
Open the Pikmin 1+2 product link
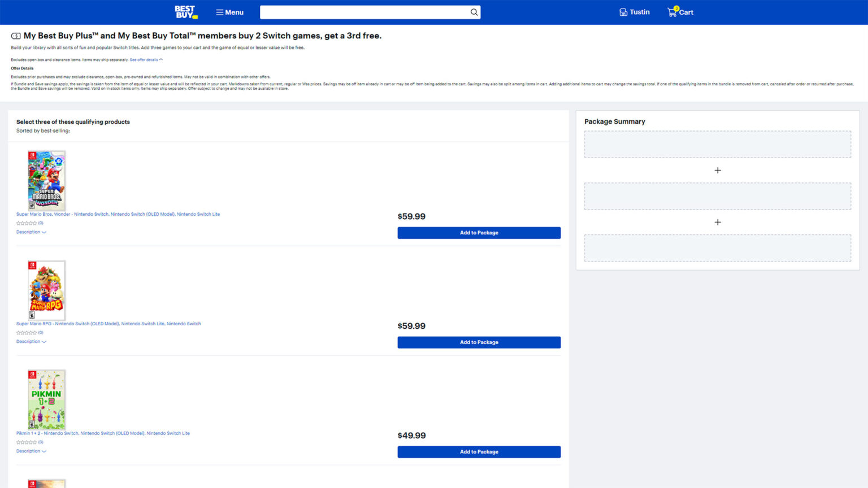coord(103,434)
